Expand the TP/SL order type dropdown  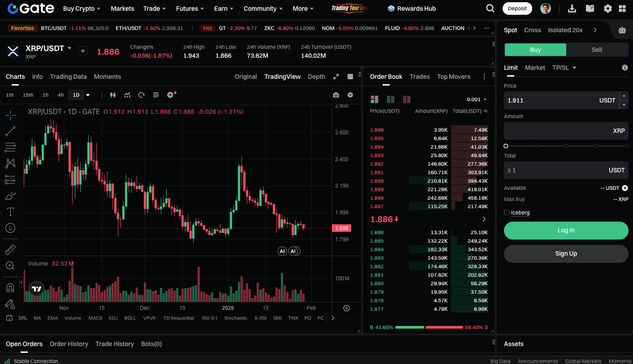[564, 68]
